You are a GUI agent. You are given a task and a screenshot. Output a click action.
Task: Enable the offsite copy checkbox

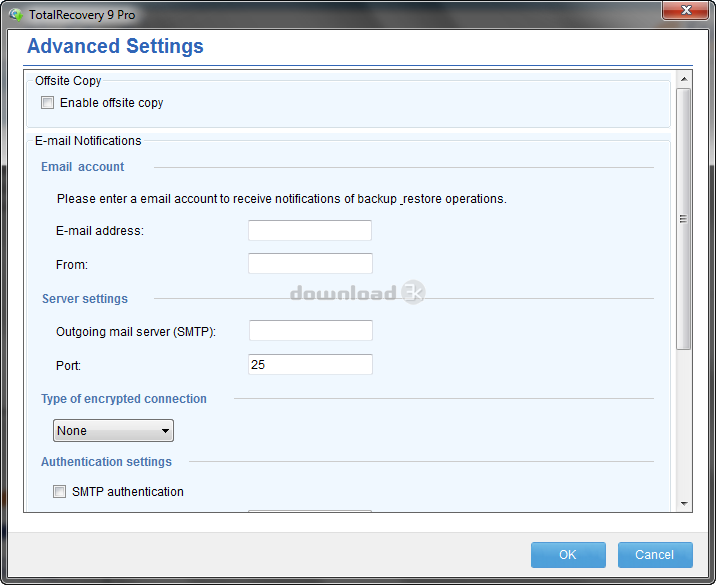click(47, 103)
